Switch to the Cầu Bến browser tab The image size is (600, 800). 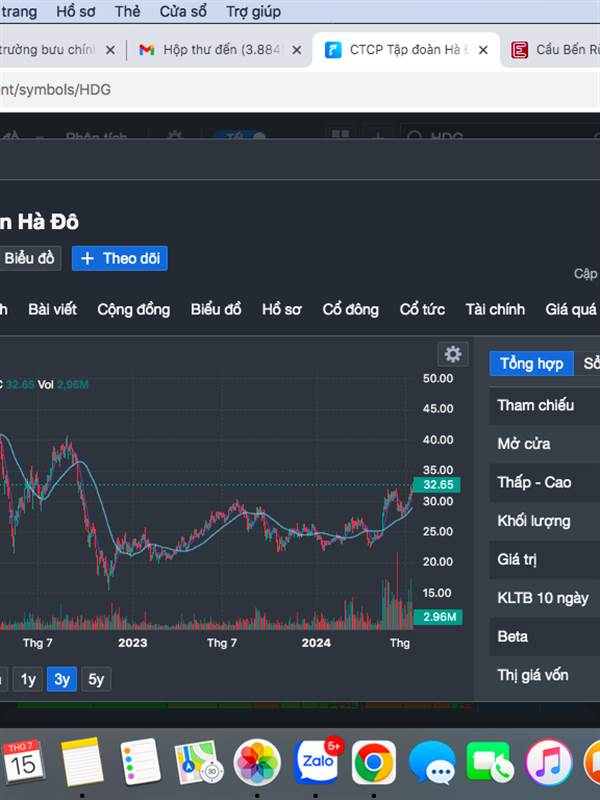tap(555, 49)
